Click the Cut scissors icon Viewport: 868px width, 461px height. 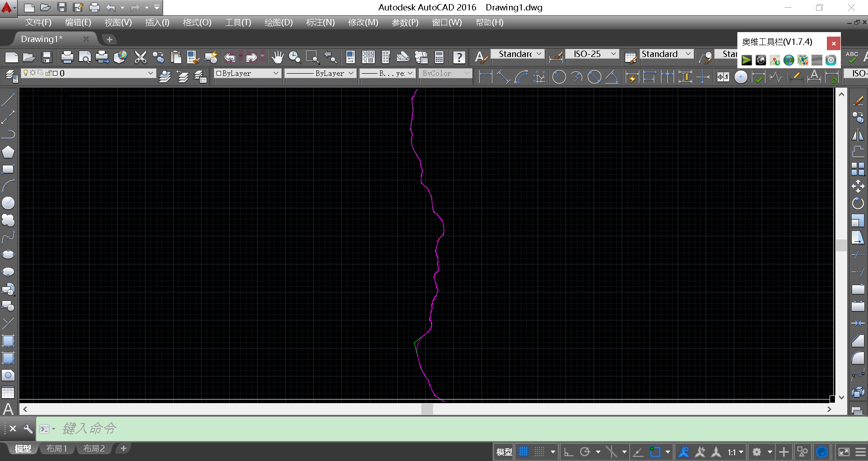(x=141, y=57)
